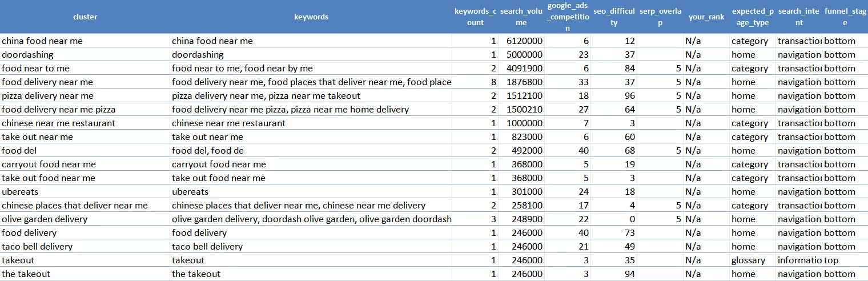Select cluster cell 'taco bell delivery'
The width and height of the screenshot is (868, 281).
point(85,246)
